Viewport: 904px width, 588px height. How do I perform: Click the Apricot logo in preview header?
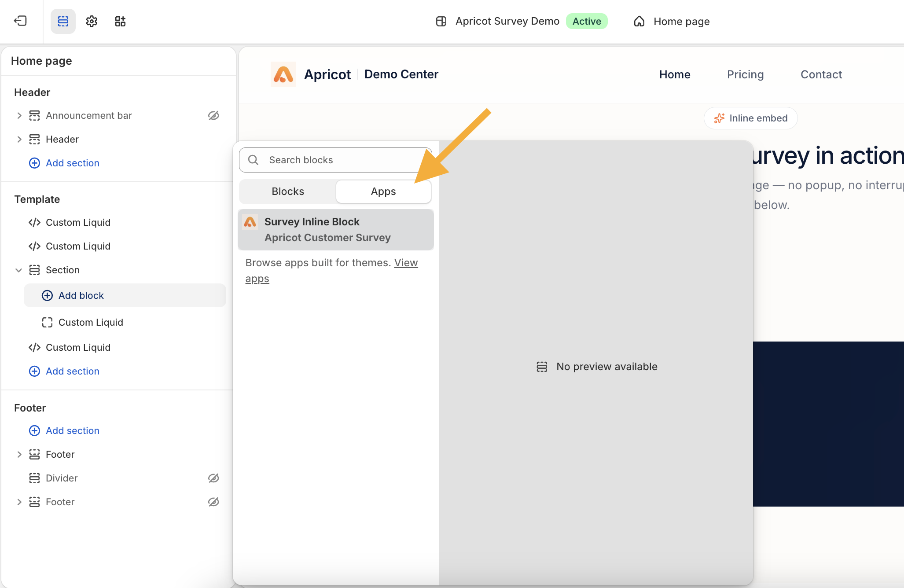283,74
